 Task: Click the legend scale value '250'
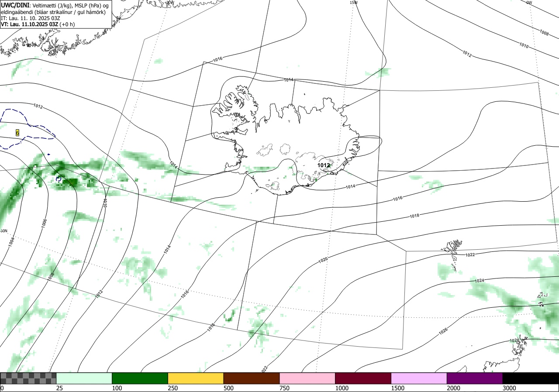click(x=173, y=388)
